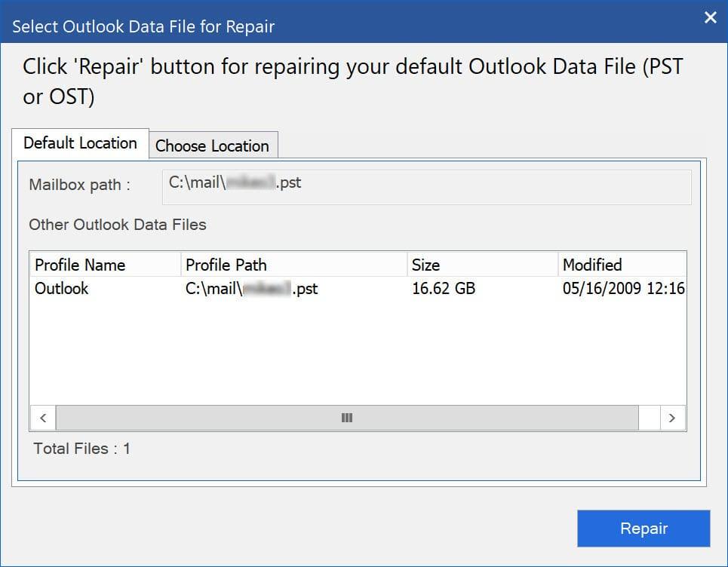728x567 pixels.
Task: Click the Mailbox path field
Action: coord(426,187)
